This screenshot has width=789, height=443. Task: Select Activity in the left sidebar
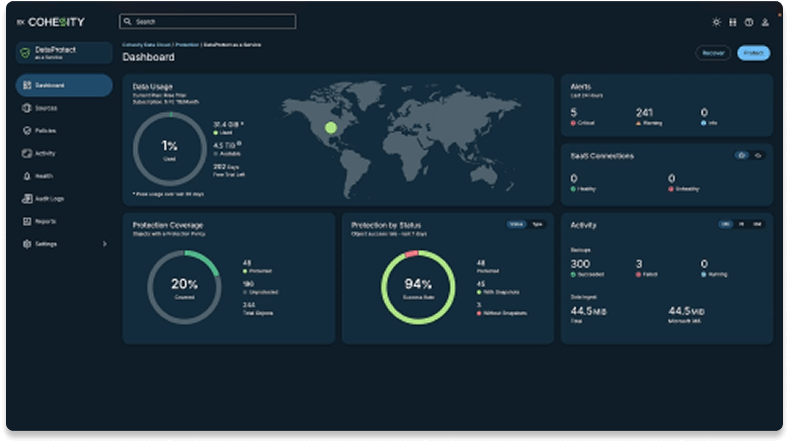(45, 153)
